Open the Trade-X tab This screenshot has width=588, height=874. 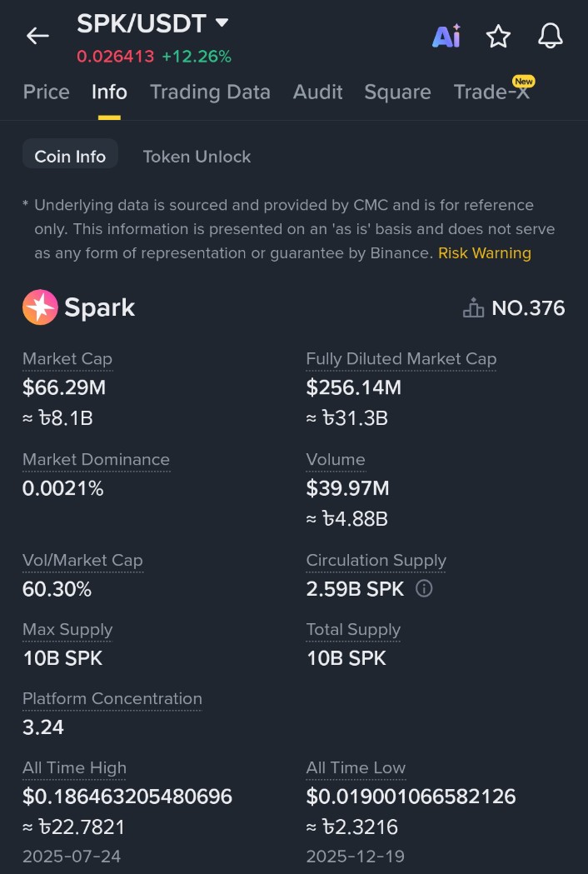coord(491,92)
